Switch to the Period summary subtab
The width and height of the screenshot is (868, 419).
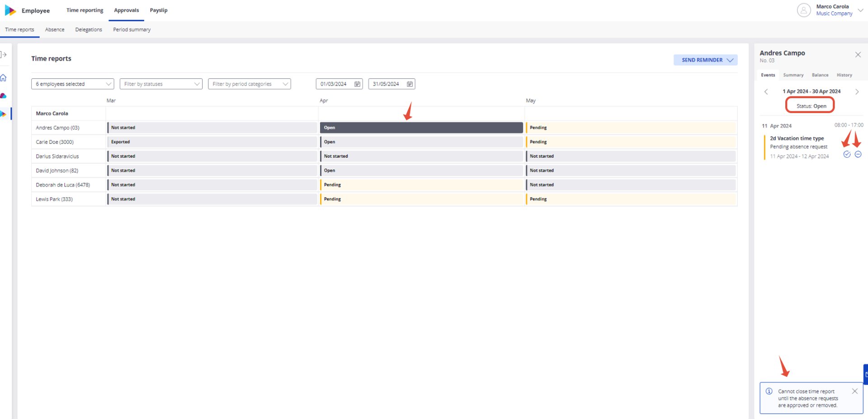point(132,30)
